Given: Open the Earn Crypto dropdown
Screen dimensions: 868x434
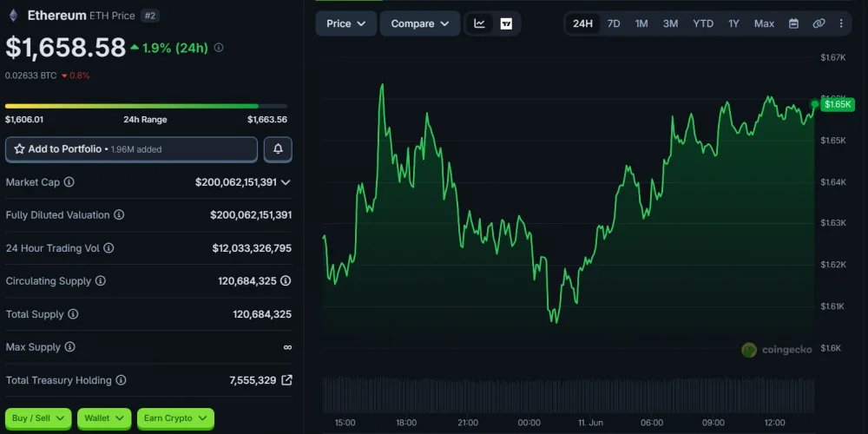Looking at the screenshot, I should pyautogui.click(x=175, y=418).
